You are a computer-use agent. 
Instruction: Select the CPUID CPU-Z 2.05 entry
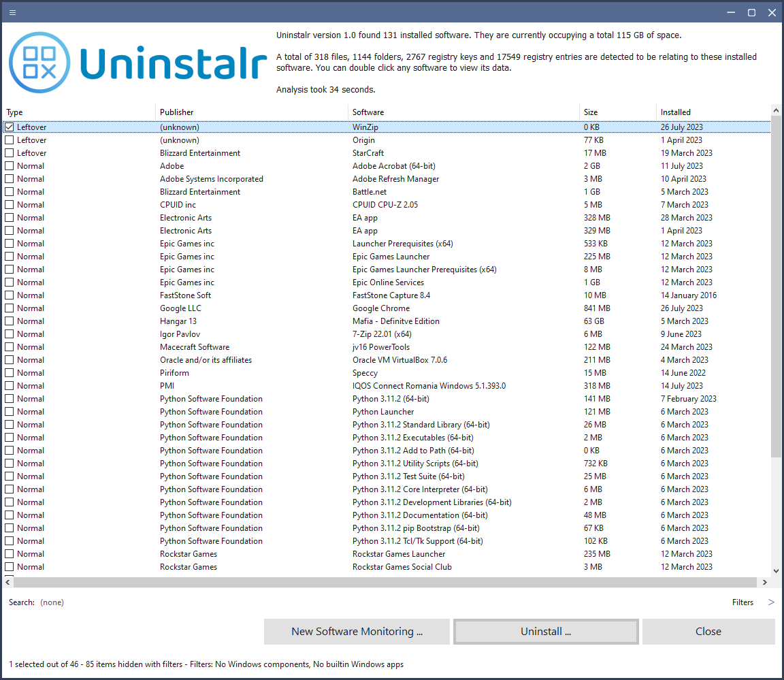[385, 205]
